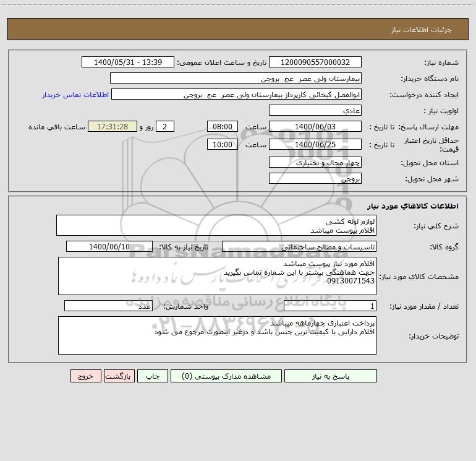
Task: Click the استان محل تحویل label
Action: coord(430,163)
